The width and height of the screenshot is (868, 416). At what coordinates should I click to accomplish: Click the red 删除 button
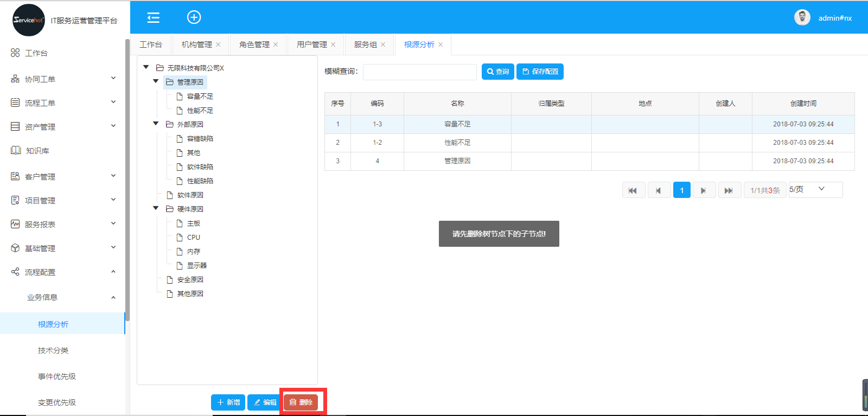[x=301, y=402]
